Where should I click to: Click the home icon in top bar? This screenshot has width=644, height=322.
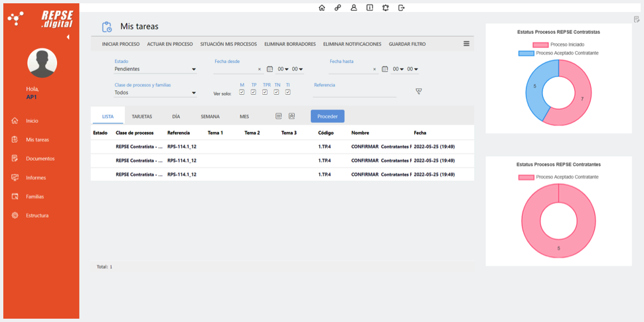point(321,7)
